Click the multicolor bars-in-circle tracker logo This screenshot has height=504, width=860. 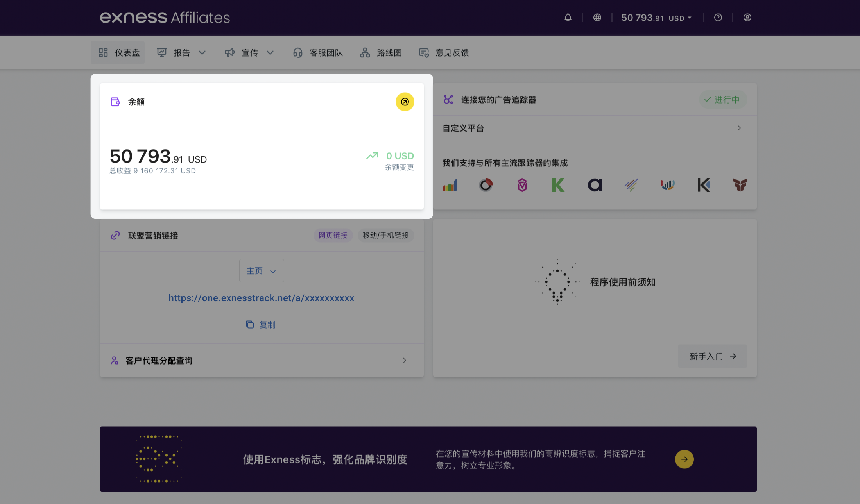click(x=668, y=185)
